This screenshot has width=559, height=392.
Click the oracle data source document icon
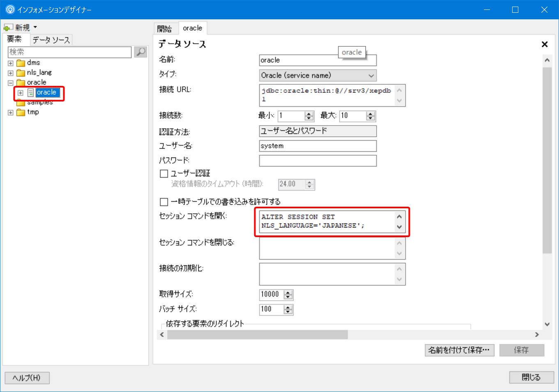(x=31, y=92)
